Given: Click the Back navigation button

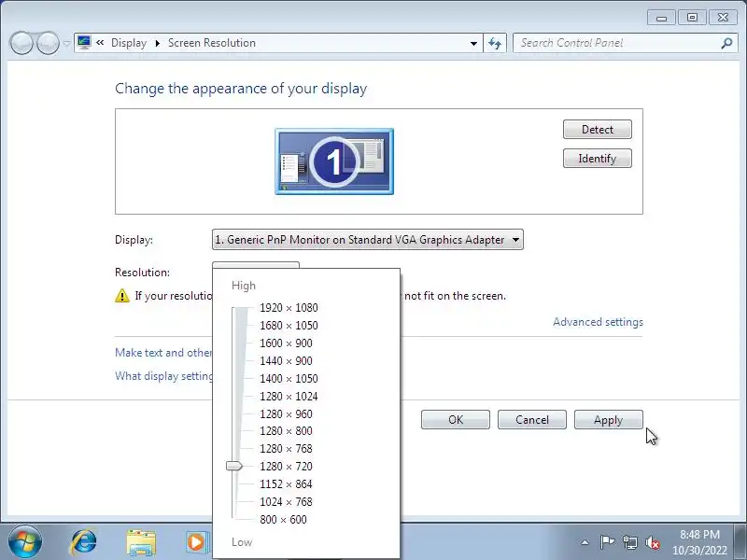Looking at the screenshot, I should pyautogui.click(x=21, y=43).
